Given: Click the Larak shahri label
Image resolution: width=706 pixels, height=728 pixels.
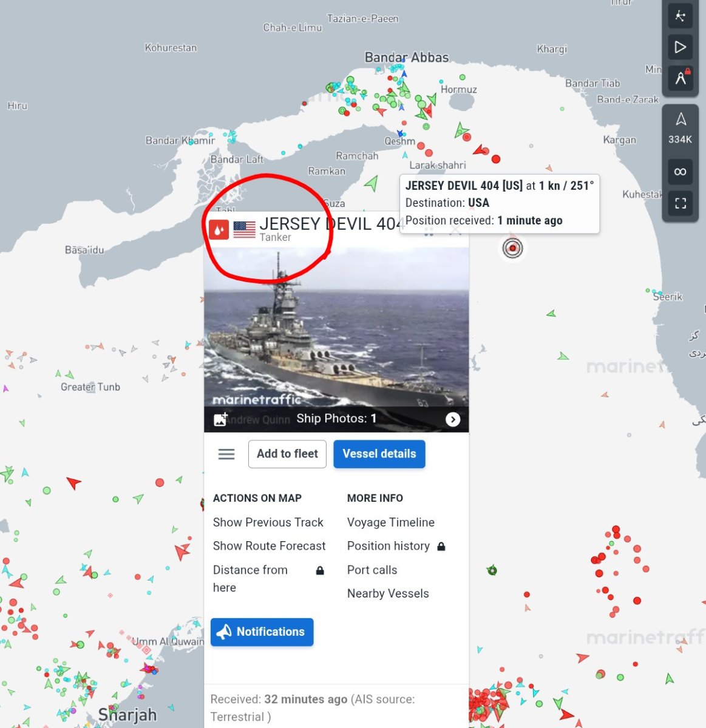Looking at the screenshot, I should (x=438, y=165).
